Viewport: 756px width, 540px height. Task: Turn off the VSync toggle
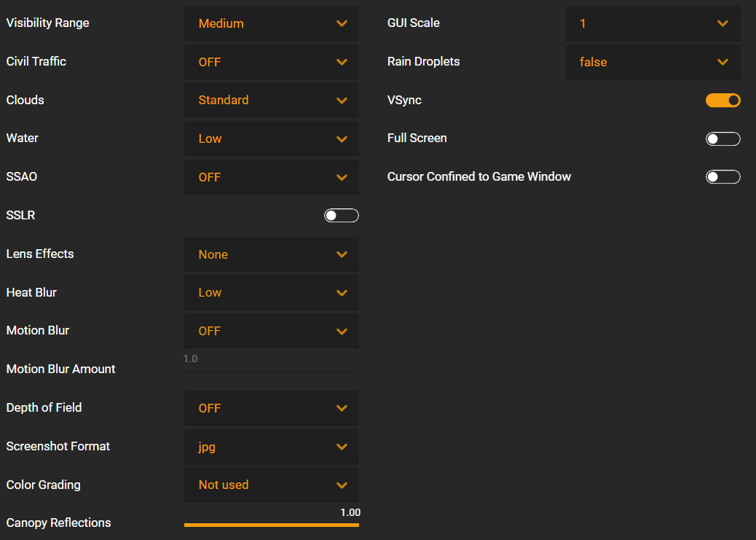tap(722, 101)
